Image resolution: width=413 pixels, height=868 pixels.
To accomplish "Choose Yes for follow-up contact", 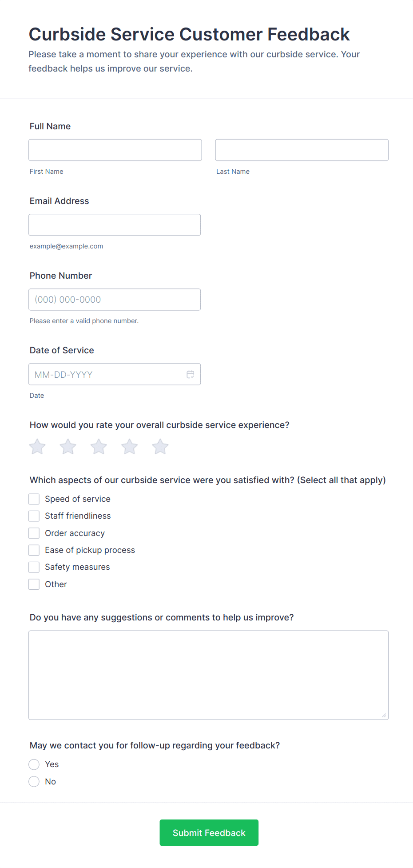I will [34, 764].
